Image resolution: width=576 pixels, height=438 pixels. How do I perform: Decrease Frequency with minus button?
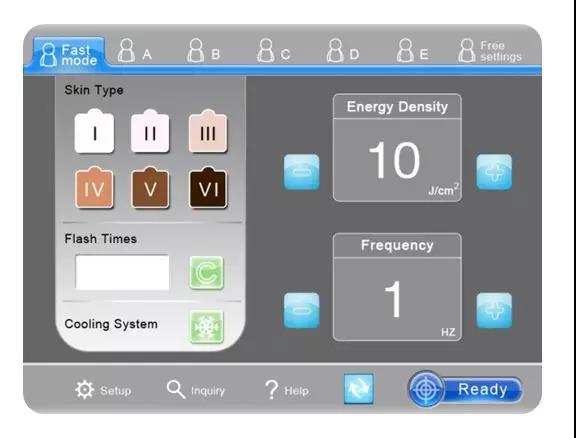pos(302,310)
